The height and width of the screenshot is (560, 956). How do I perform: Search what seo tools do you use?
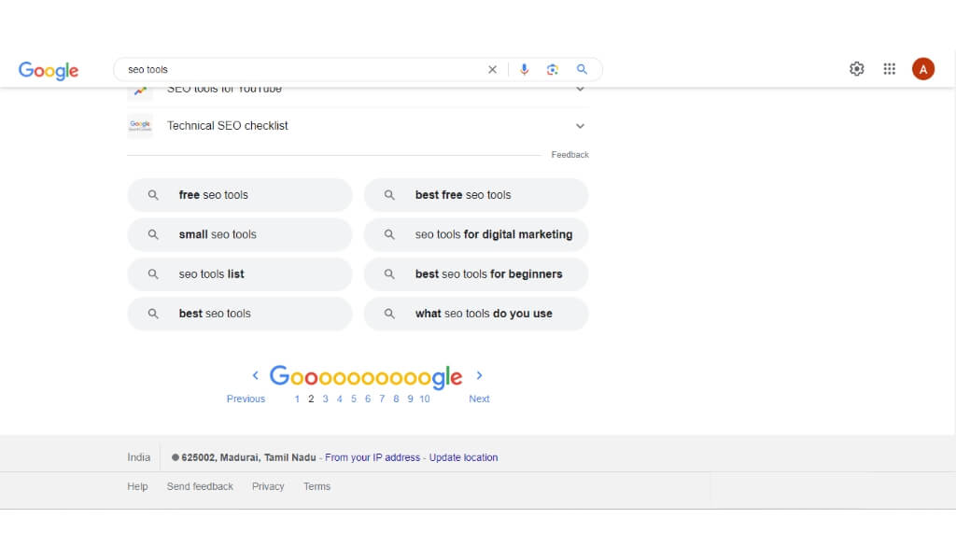(x=476, y=314)
